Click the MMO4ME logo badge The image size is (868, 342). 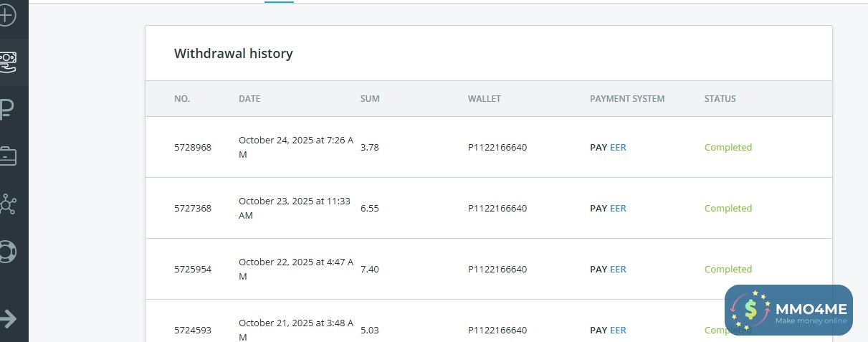tap(788, 310)
